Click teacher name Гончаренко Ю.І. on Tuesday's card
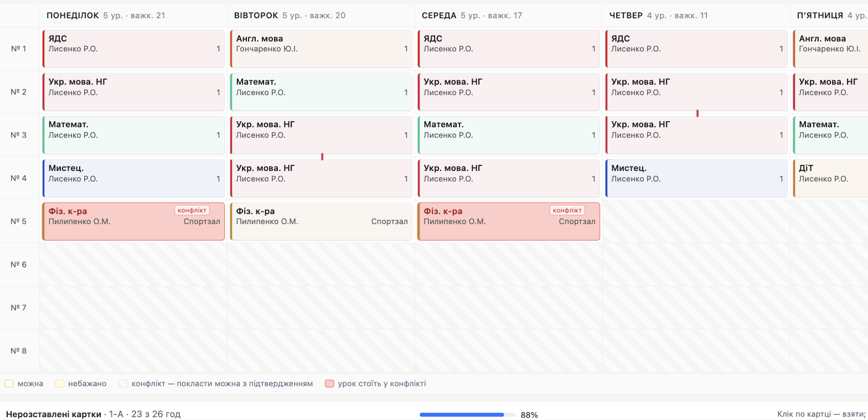 (267, 49)
